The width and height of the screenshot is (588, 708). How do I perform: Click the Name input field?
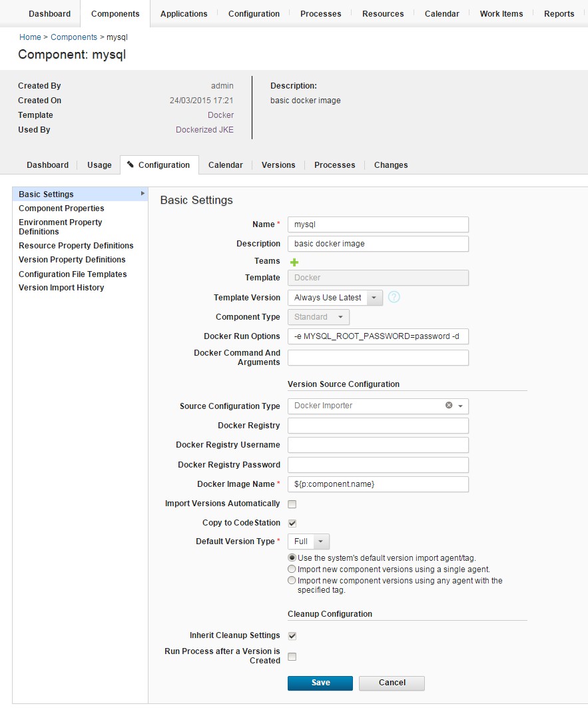click(378, 224)
